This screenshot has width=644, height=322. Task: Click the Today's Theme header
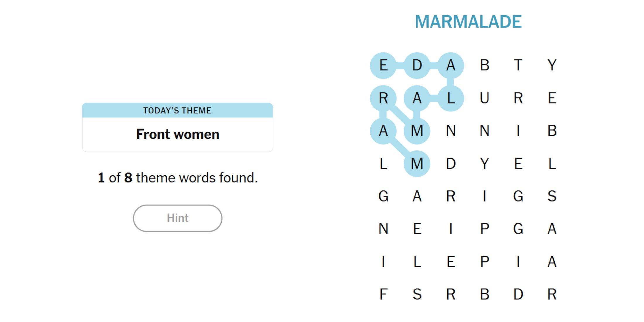coord(177,110)
